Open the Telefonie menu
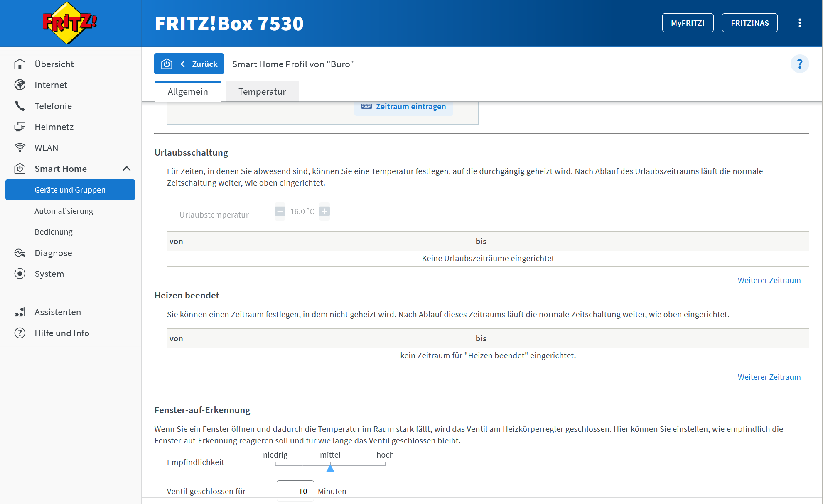Image resolution: width=823 pixels, height=504 pixels. pos(53,106)
